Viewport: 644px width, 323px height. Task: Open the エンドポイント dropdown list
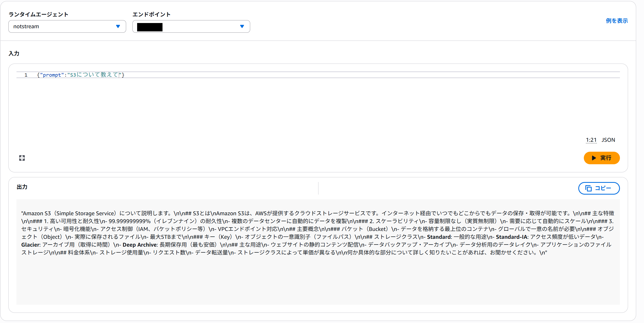coord(191,26)
